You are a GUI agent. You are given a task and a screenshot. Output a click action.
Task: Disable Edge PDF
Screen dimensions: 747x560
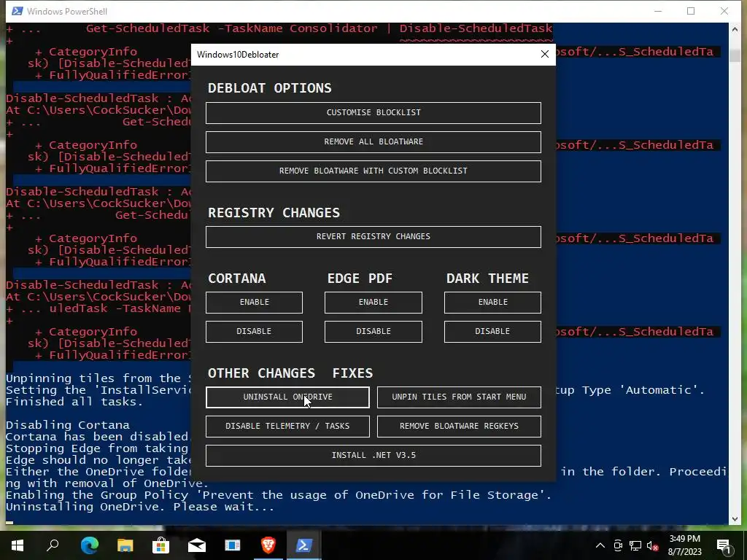(x=373, y=332)
